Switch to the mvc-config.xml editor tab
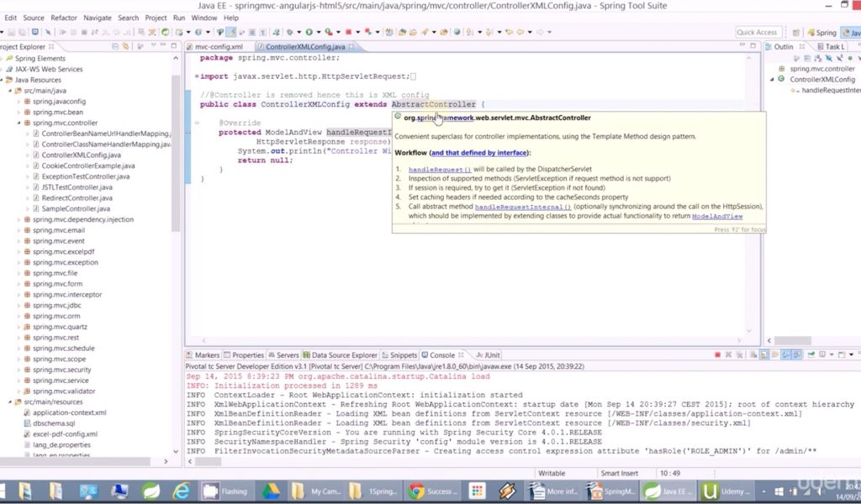 click(218, 47)
